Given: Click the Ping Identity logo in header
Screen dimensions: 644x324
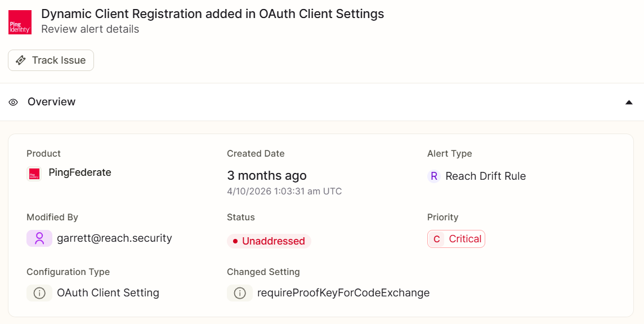Looking at the screenshot, I should pos(20,22).
